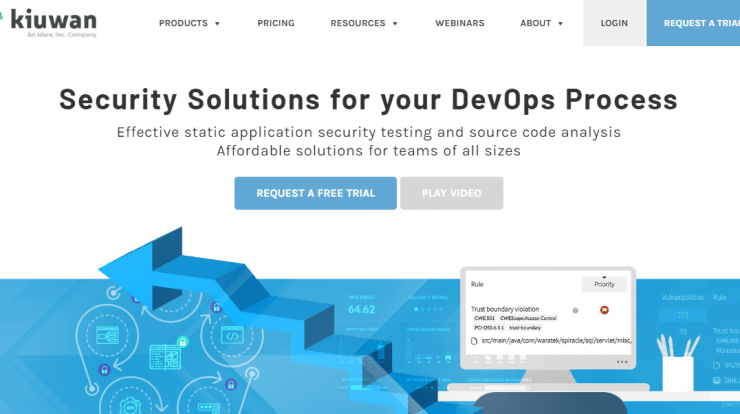This screenshot has height=414, width=740.
Task: Click the red priority flag icon
Action: (x=604, y=310)
